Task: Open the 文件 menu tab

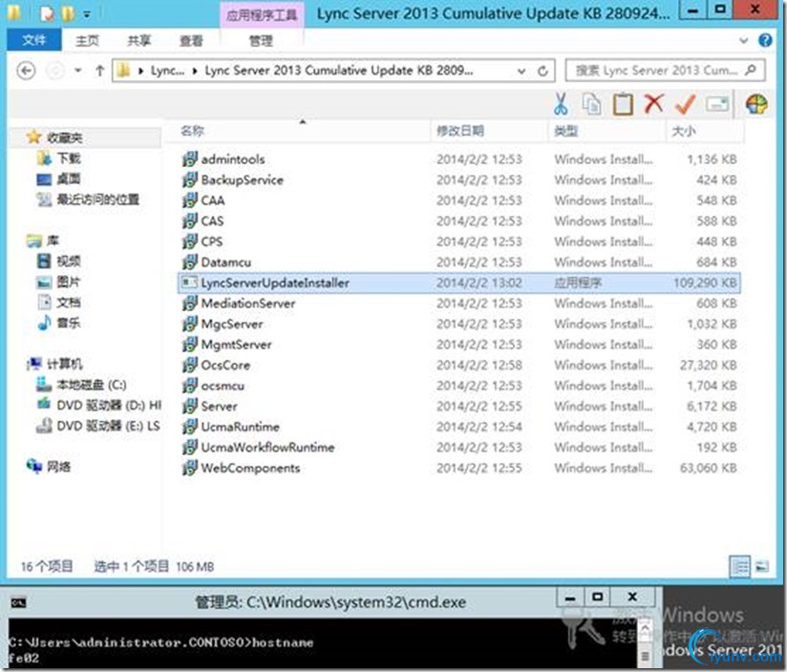Action: [x=34, y=40]
